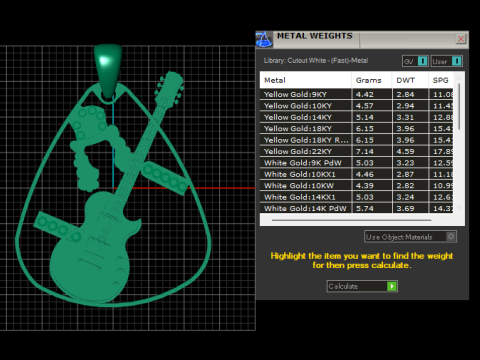Select the White Gold:9K PdW row
This screenshot has height=360, width=480.
point(356,163)
